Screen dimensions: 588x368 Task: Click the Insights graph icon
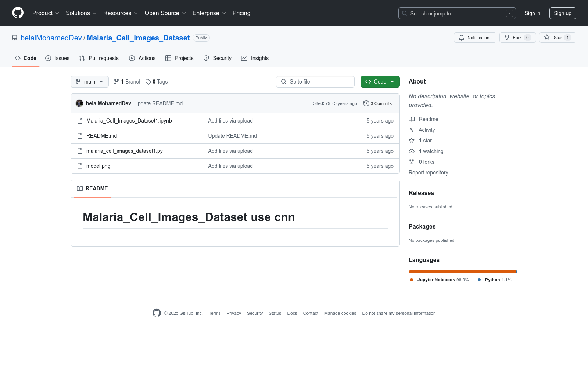click(244, 58)
